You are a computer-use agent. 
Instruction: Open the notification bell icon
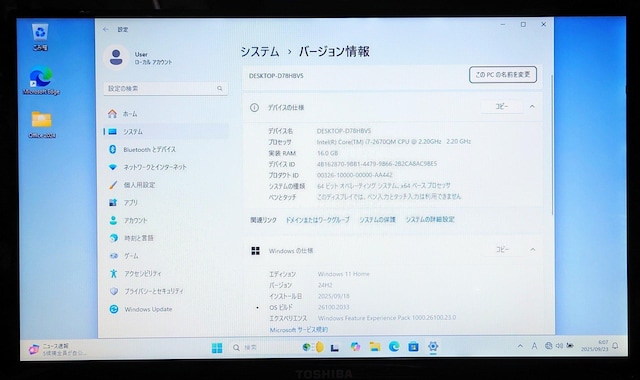615,346
